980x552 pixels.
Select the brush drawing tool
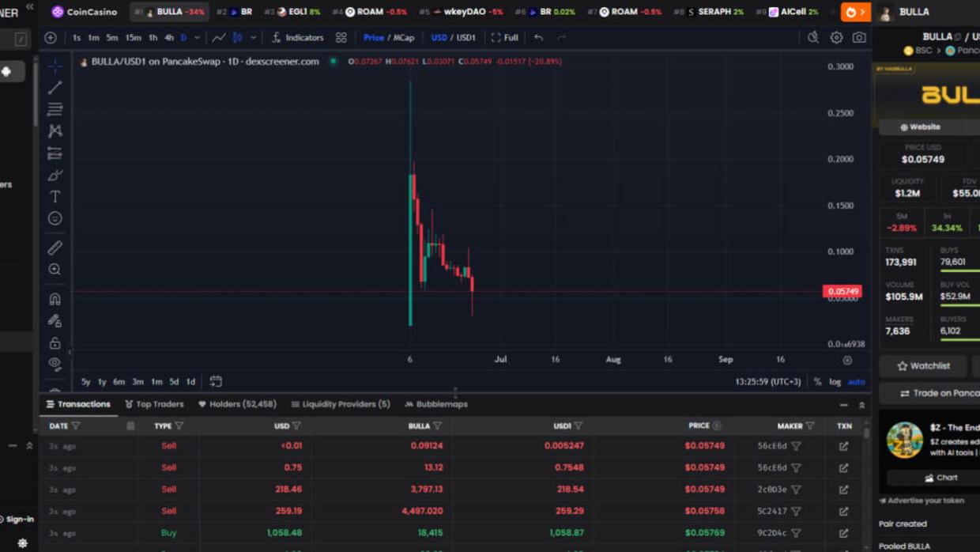pyautogui.click(x=55, y=175)
